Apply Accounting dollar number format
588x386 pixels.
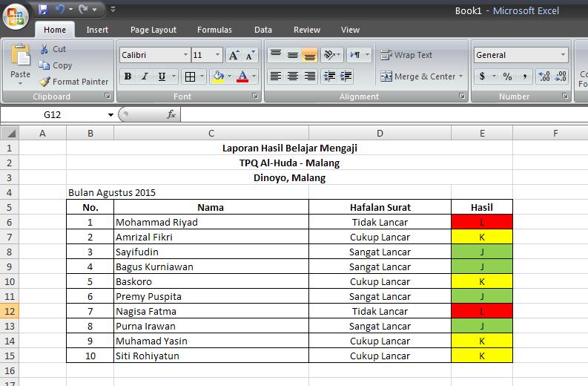482,76
